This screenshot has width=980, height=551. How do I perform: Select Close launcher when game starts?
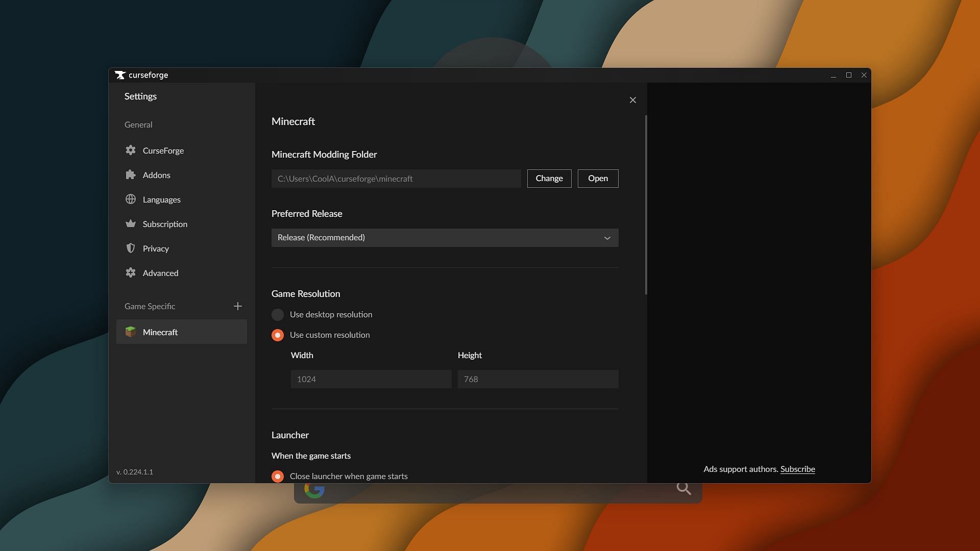278,476
